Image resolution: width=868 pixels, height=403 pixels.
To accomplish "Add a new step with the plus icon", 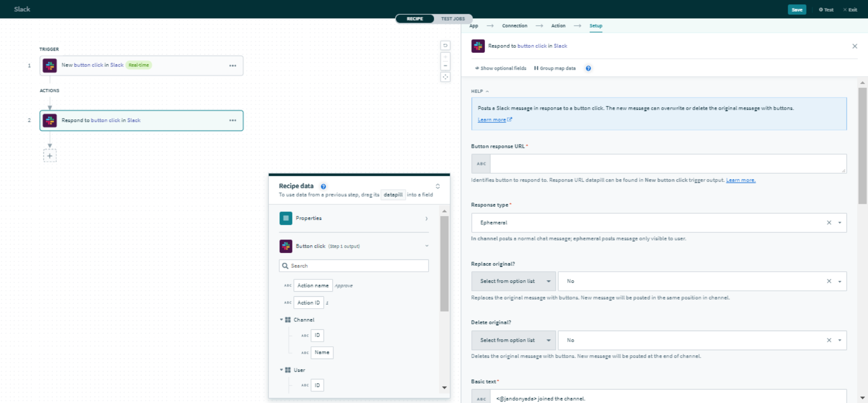I will [x=50, y=155].
